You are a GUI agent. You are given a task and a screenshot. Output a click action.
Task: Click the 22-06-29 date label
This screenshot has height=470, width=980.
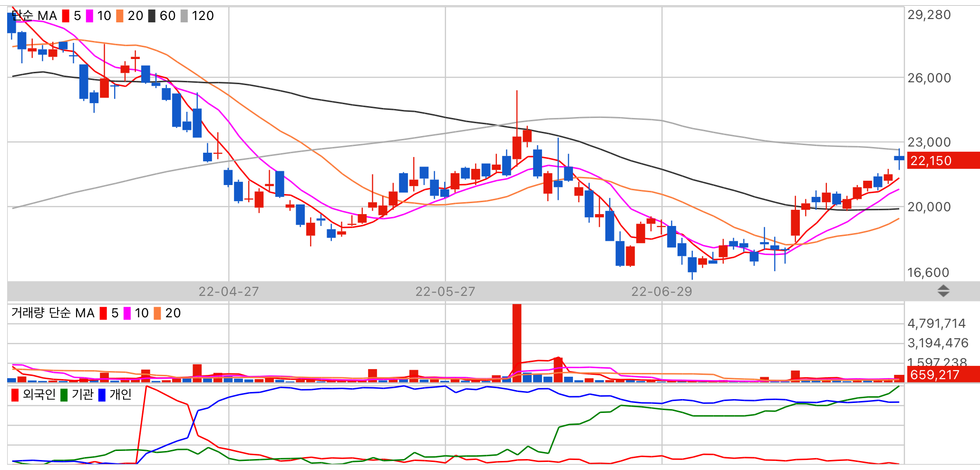tap(662, 292)
